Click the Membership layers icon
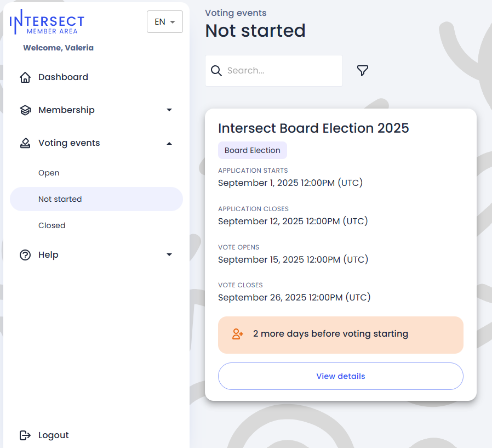 click(25, 110)
